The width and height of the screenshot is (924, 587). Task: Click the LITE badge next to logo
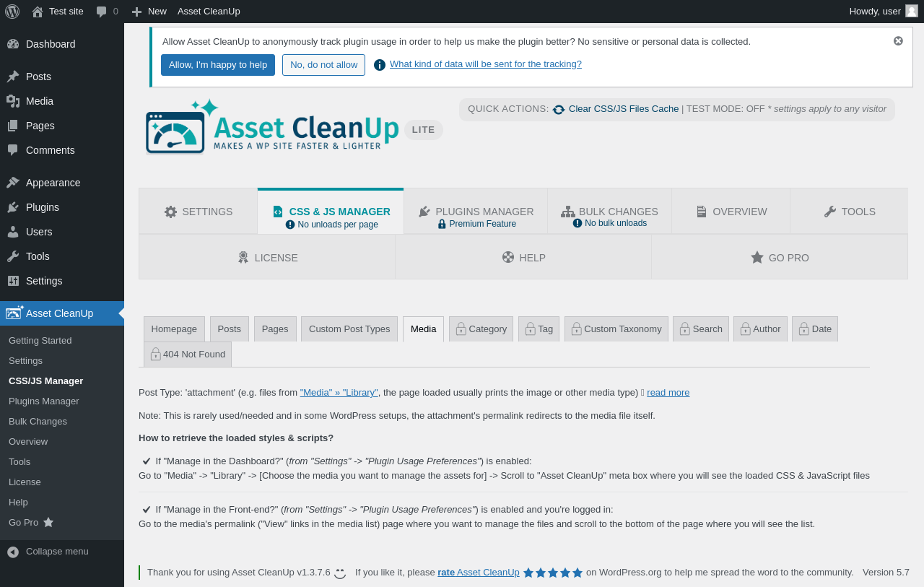(x=424, y=130)
